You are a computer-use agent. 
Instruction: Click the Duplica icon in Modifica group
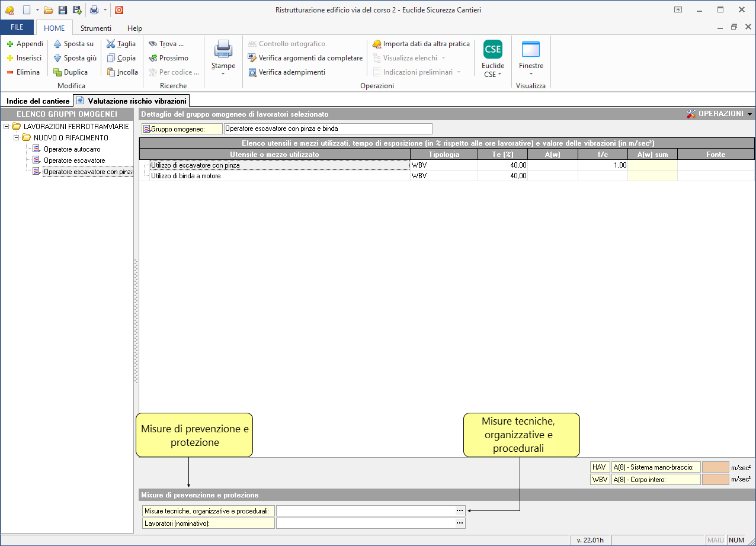coord(57,72)
